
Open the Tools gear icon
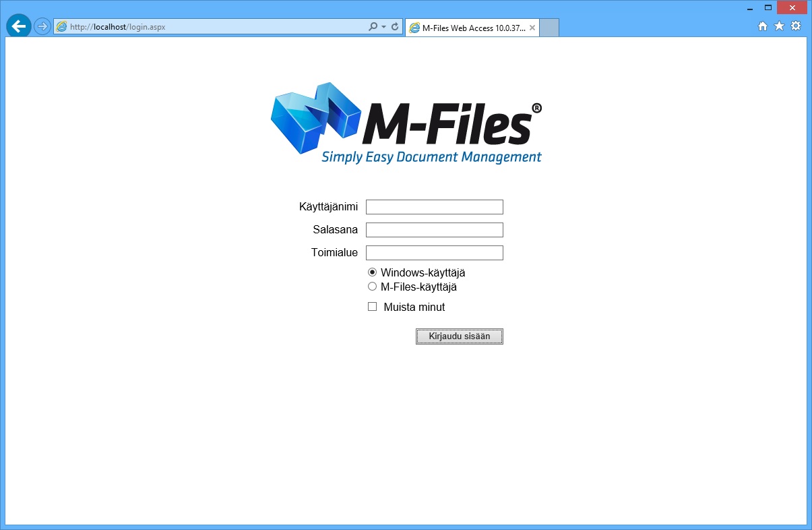coord(796,26)
